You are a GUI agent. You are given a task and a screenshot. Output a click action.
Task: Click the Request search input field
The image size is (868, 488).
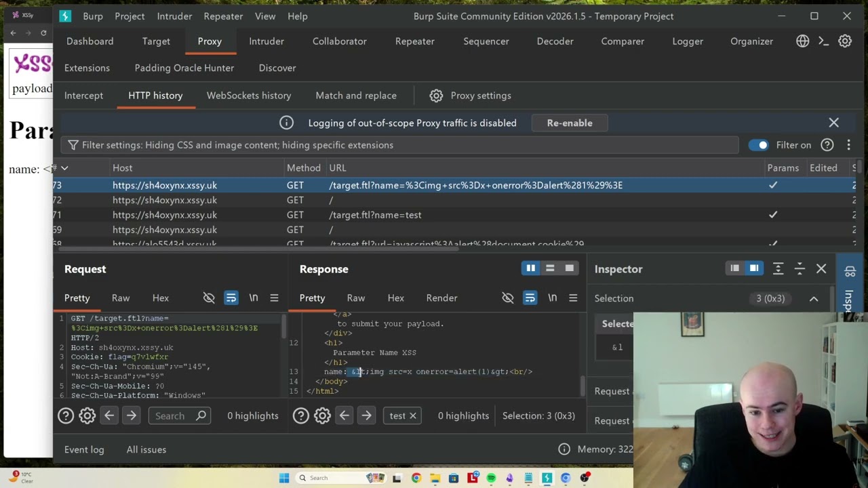point(179,415)
